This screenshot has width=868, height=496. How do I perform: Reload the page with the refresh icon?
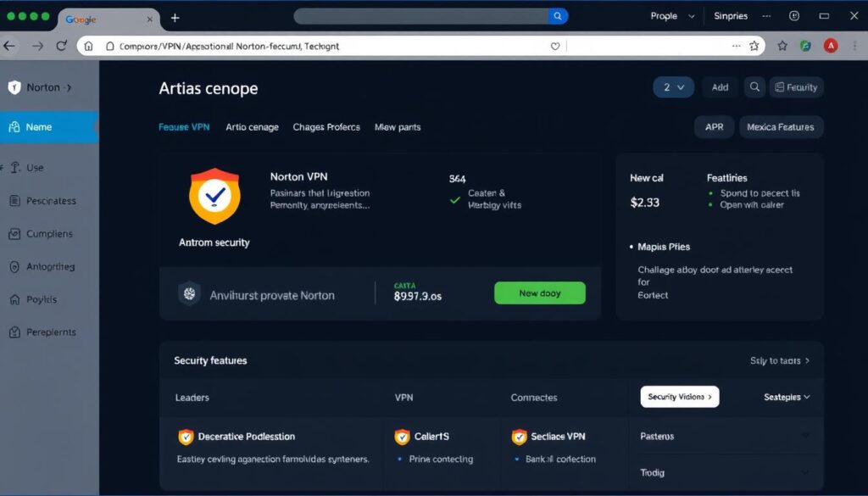tap(61, 46)
